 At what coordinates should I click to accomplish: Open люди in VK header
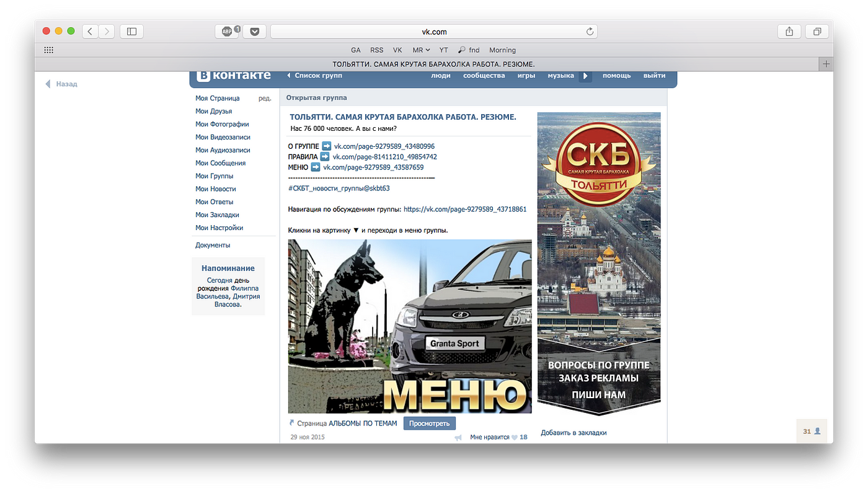441,76
